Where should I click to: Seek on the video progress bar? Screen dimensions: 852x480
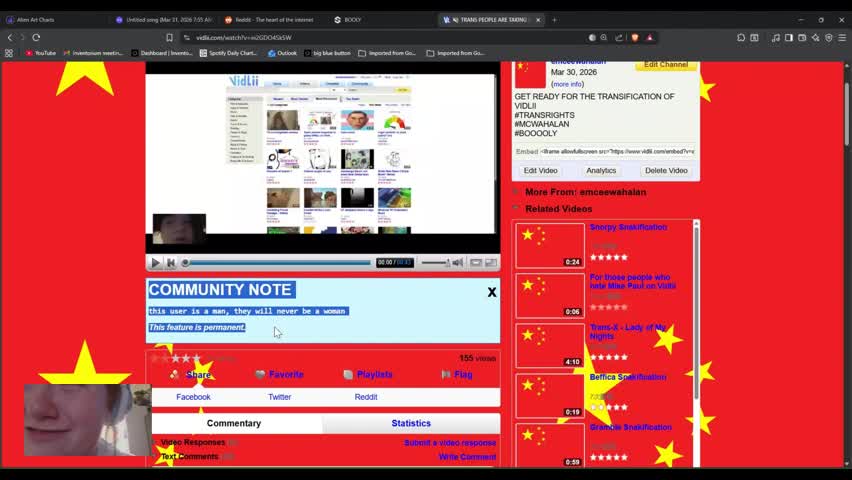(277, 263)
